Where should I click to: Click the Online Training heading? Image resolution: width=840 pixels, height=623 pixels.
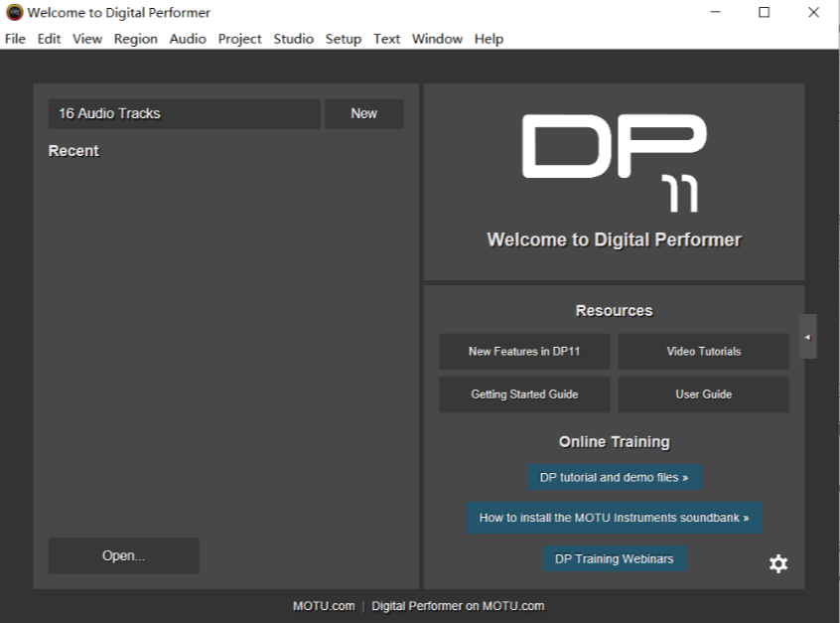click(x=614, y=442)
